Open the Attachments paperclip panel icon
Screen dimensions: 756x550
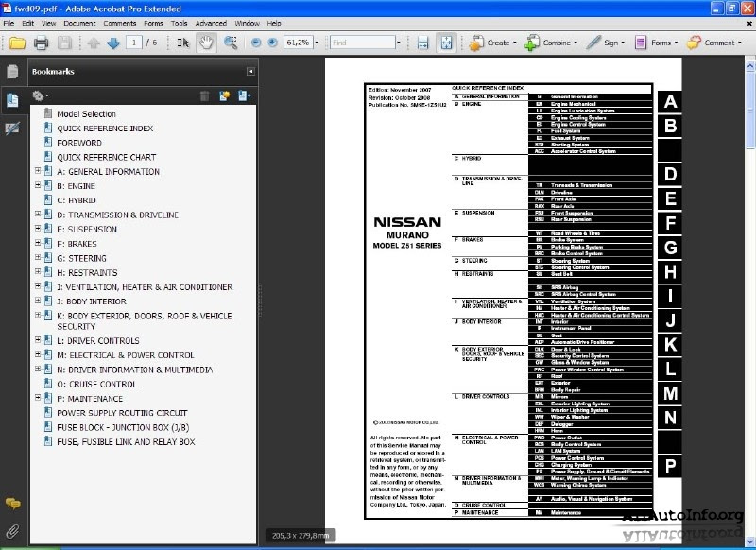pyautogui.click(x=12, y=531)
